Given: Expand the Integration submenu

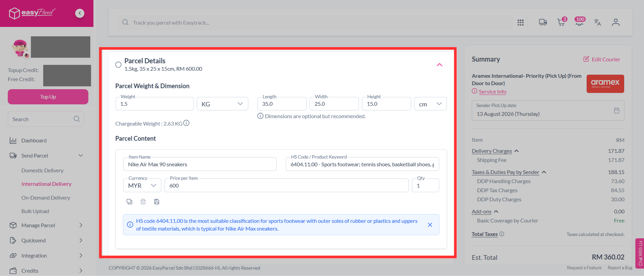Looking at the screenshot, I should pos(81,255).
